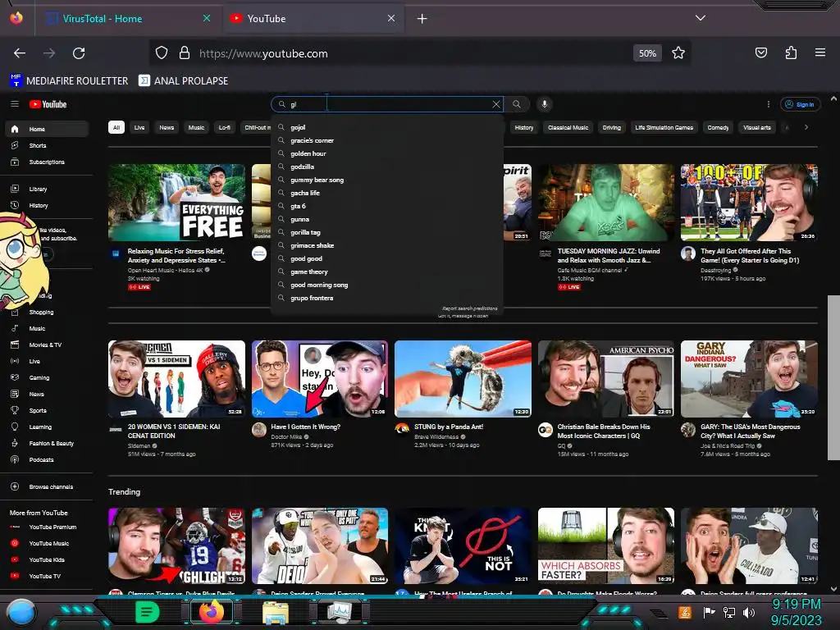This screenshot has width=840, height=630.
Task: Select the History filter chip
Action: [x=524, y=127]
